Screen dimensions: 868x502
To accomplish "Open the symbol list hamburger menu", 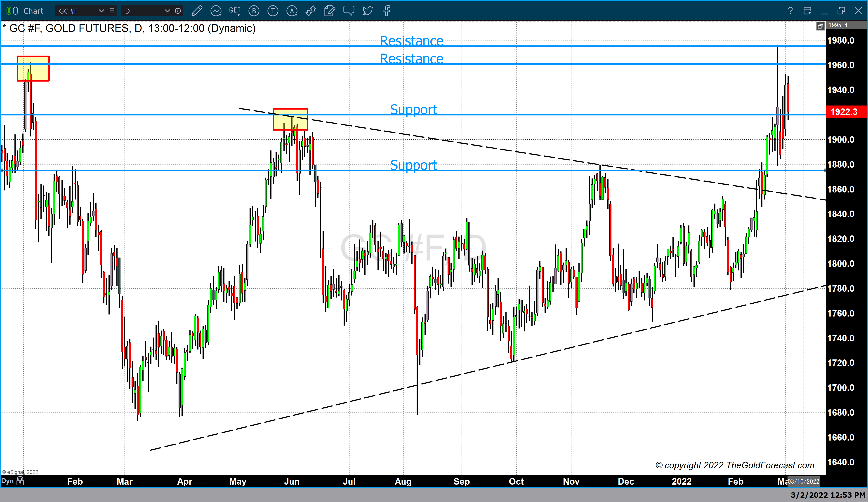I will pos(112,11).
